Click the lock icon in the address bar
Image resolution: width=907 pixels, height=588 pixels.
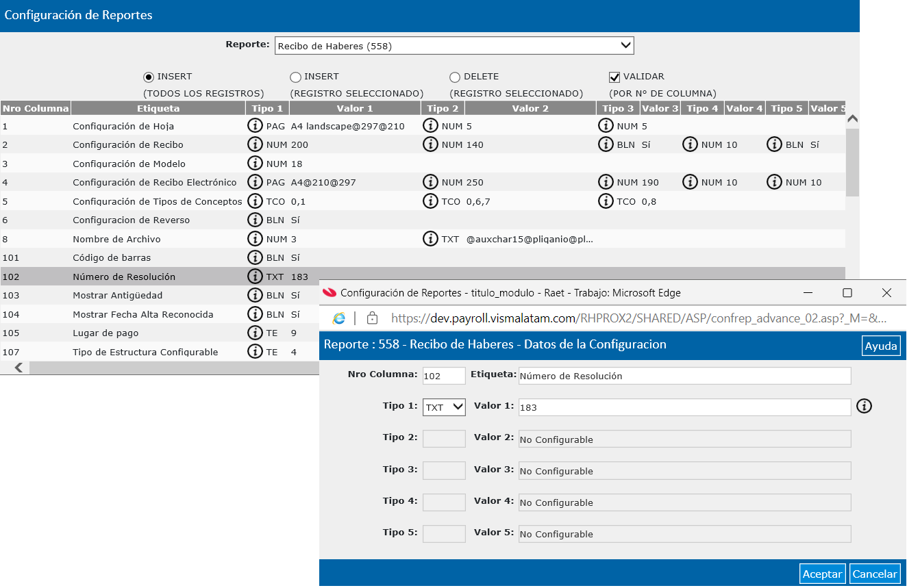tap(373, 318)
